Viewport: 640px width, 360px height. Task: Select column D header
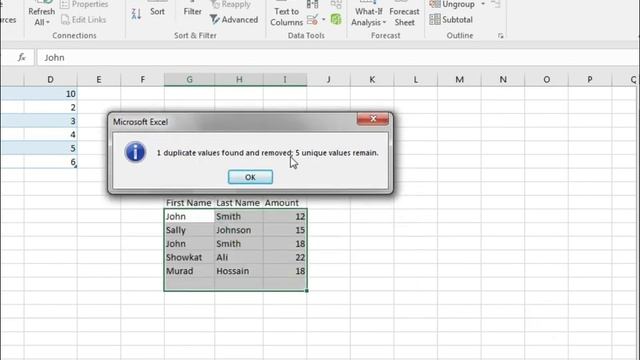pyautogui.click(x=50, y=80)
